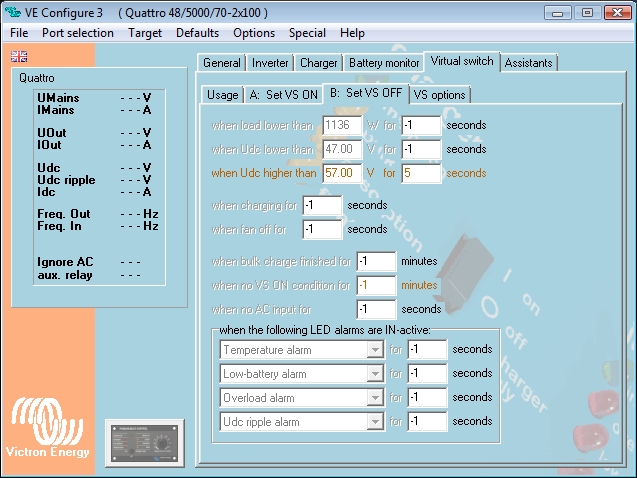This screenshot has width=637, height=478.
Task: Open the A: Set VS ON sub-tab
Action: 283,95
